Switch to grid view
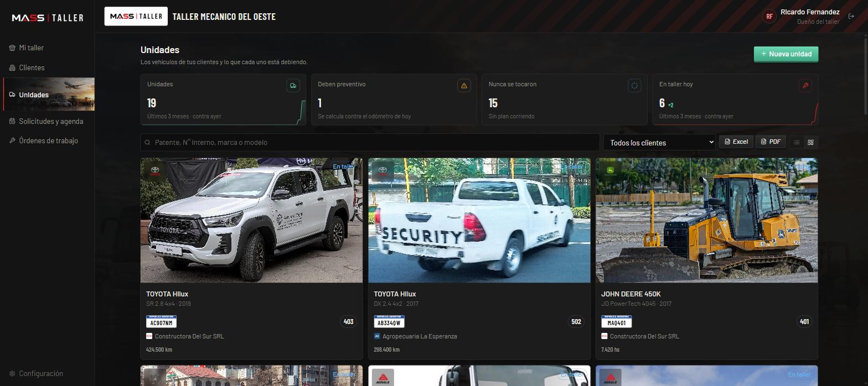868x386 pixels. (x=810, y=142)
